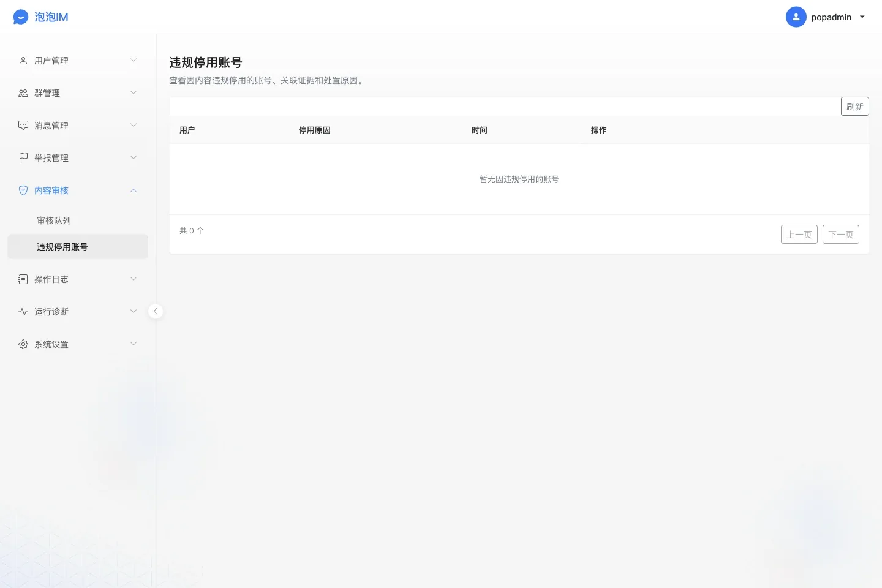
Task: Expand the 运行诊断 chevron
Action: tap(134, 311)
